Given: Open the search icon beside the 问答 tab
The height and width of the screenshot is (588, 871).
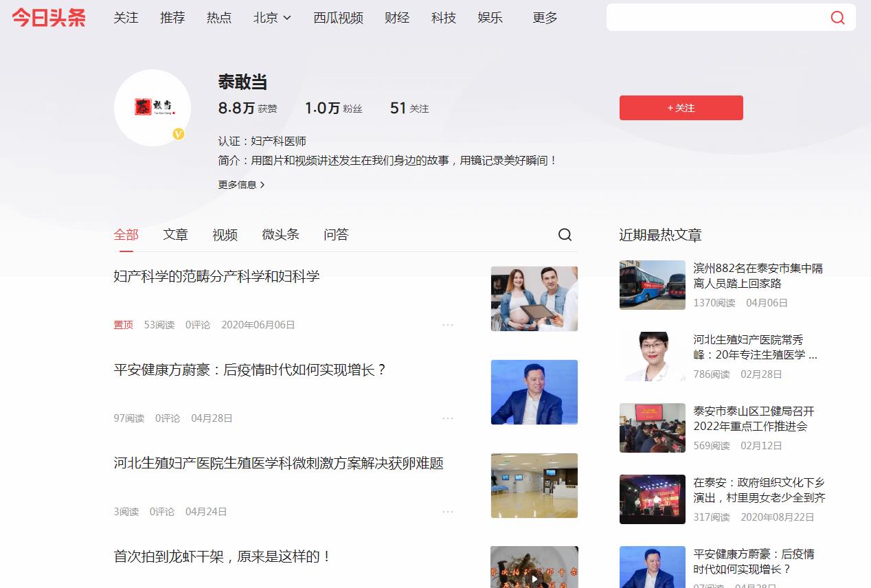Looking at the screenshot, I should (x=565, y=235).
